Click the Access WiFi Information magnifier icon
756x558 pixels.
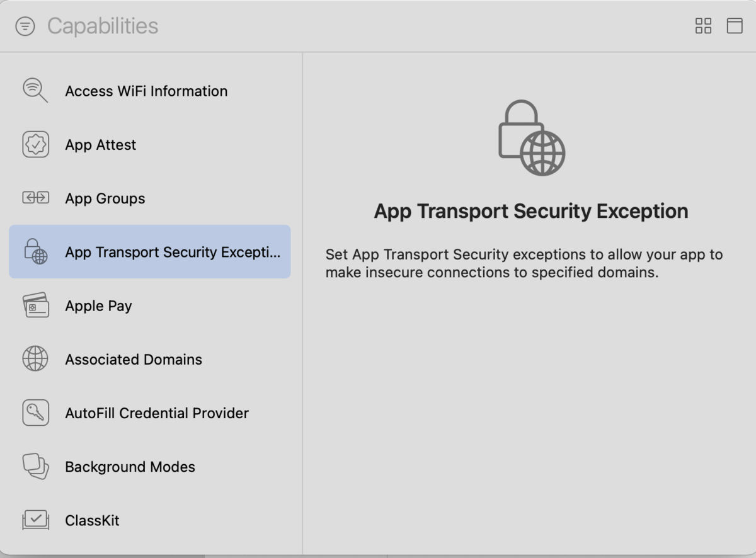[35, 91]
